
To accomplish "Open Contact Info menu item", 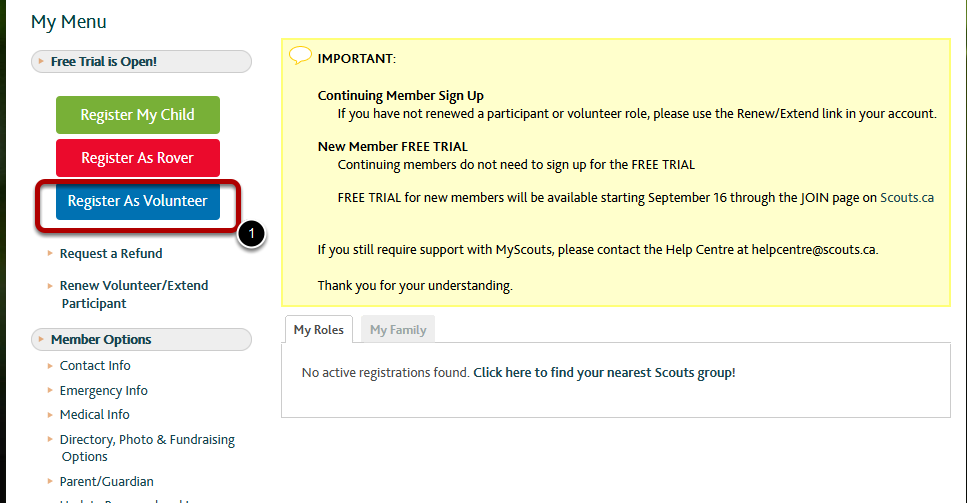I will tap(95, 366).
